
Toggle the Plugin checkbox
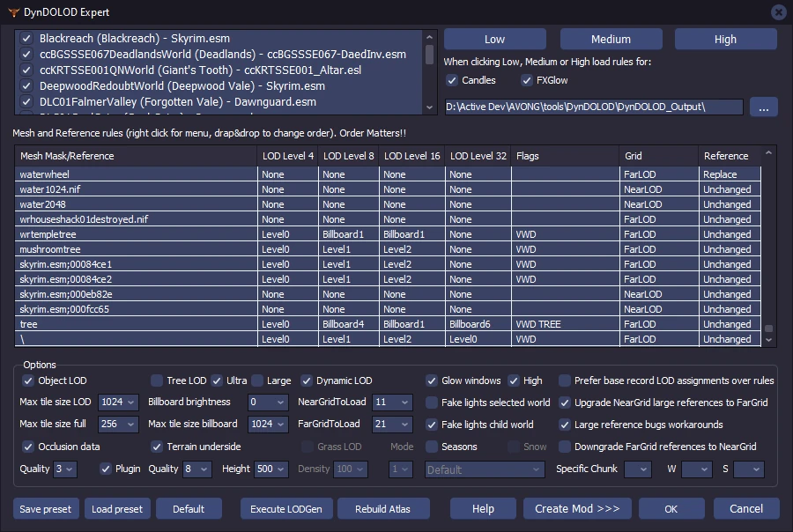click(x=105, y=469)
